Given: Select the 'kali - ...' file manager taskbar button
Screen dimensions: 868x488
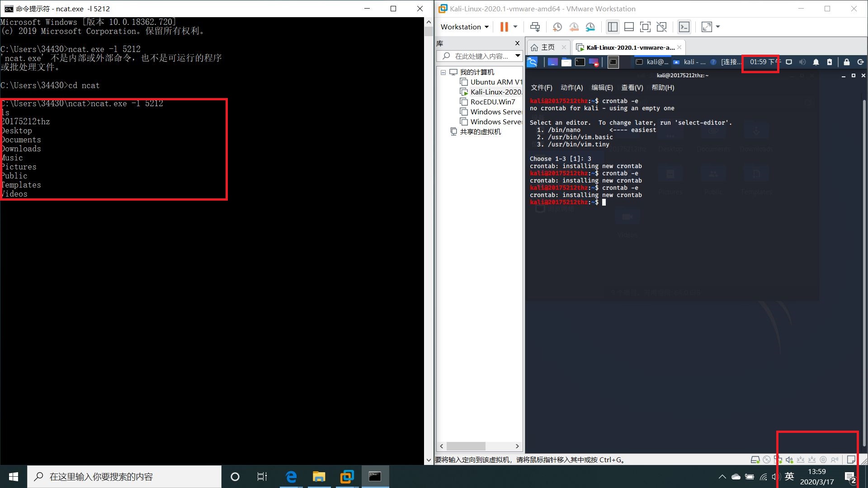Looking at the screenshot, I should click(689, 62).
